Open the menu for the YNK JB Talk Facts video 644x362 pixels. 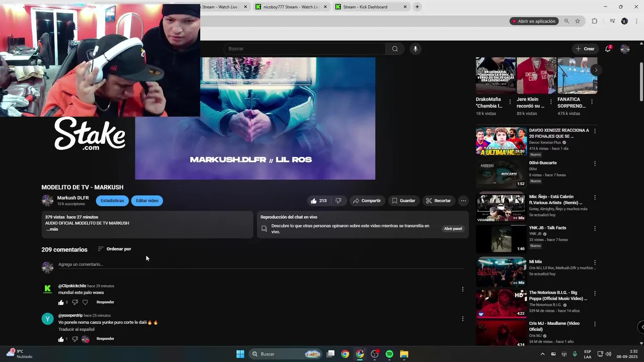595,228
